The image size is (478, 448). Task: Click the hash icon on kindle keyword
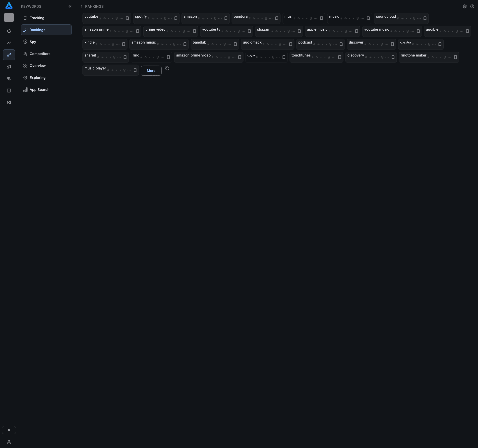97,44
